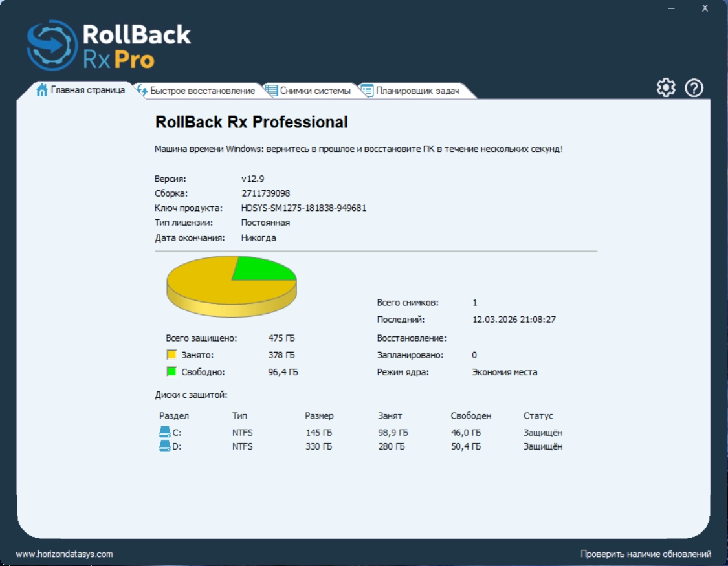This screenshot has height=566, width=728.
Task: Click the RollBack Rx Pro logo
Action: pyautogui.click(x=109, y=45)
